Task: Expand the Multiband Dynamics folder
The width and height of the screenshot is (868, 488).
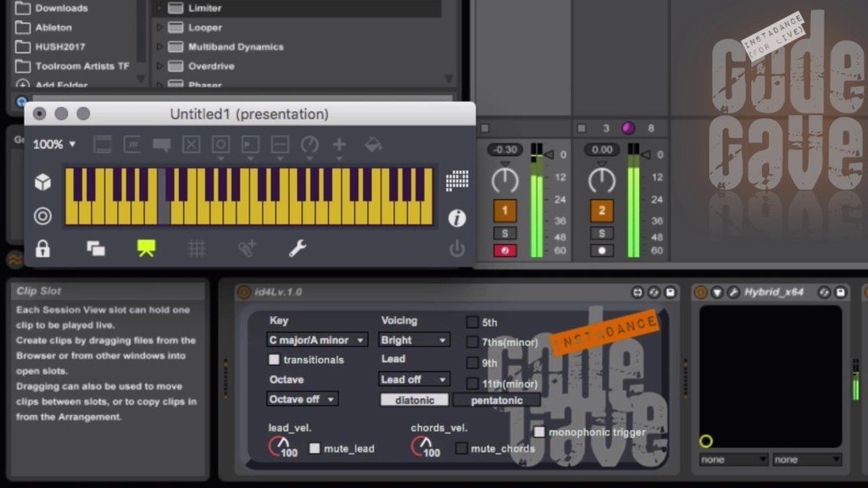Action: pyautogui.click(x=159, y=47)
